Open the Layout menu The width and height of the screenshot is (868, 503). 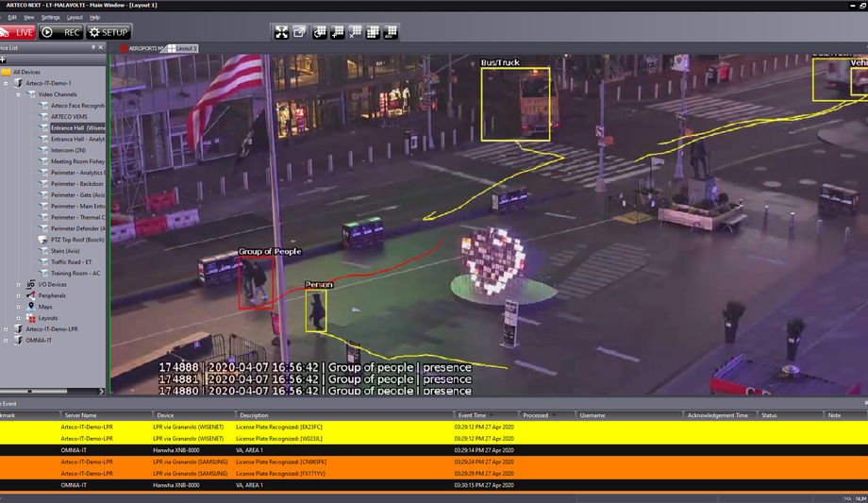coord(75,17)
